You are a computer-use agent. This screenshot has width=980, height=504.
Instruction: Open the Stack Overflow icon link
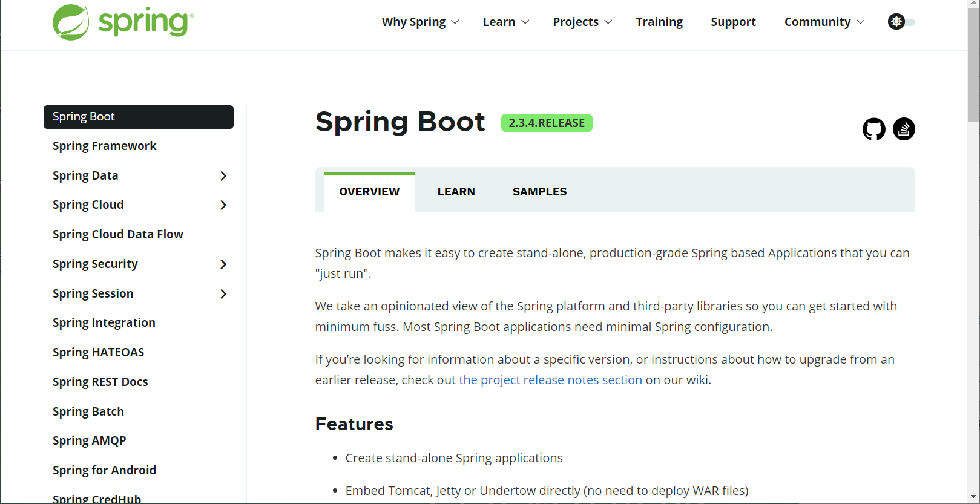pyautogui.click(x=904, y=129)
